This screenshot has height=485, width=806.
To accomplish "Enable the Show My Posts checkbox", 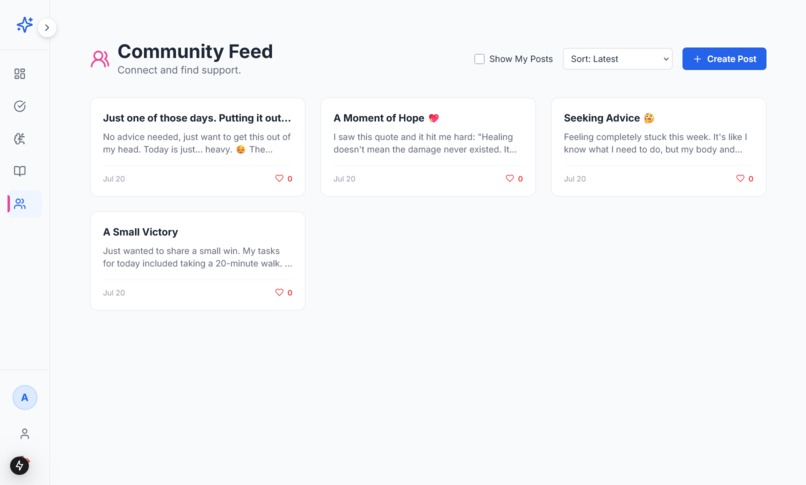I will [479, 59].
